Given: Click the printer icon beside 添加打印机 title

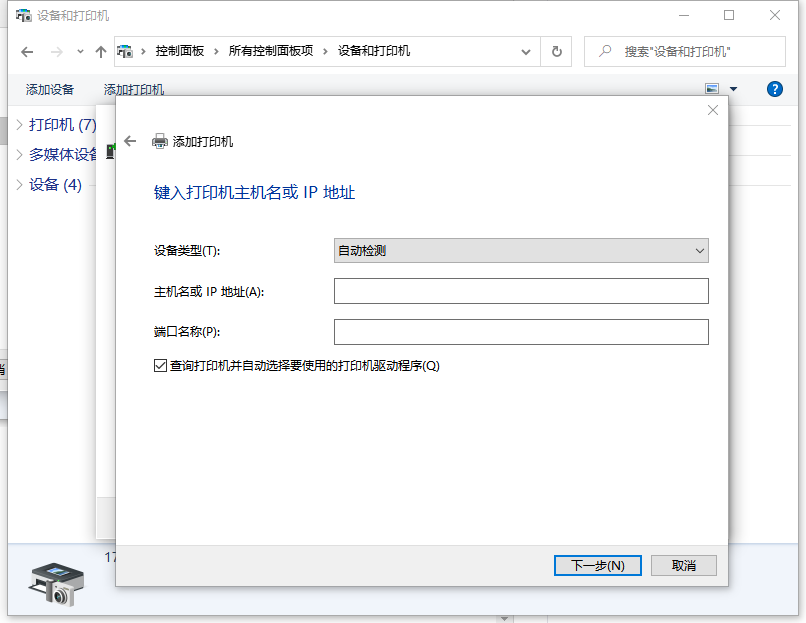Looking at the screenshot, I should click(160, 142).
